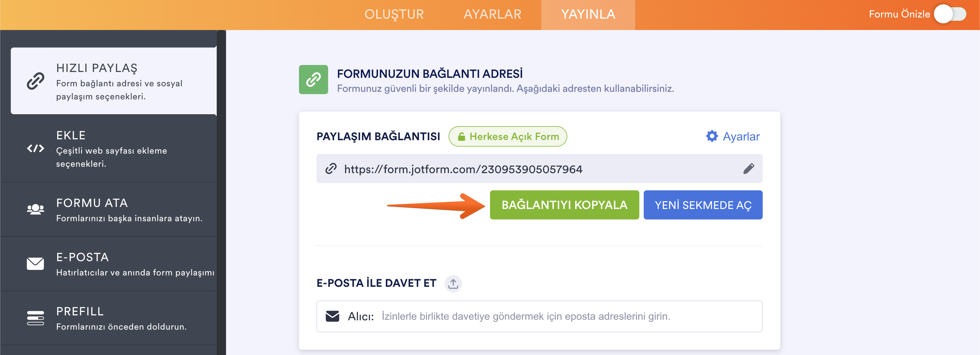This screenshot has height=355, width=980.
Task: Click the people group icon for FORMU ATA
Action: 35,209
